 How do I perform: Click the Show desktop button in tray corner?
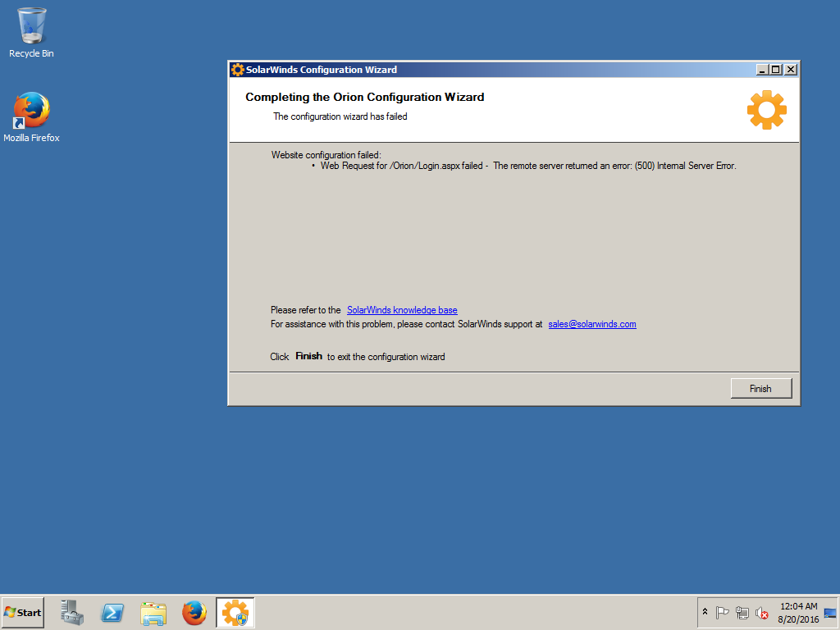(830, 612)
